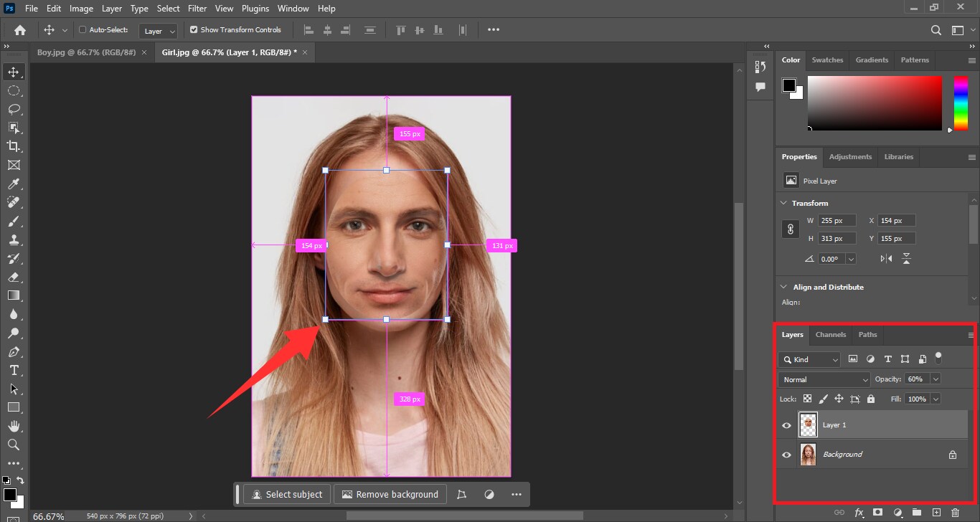This screenshot has width=980, height=522.
Task: Select the Spot Healing Brush tool
Action: pyautogui.click(x=14, y=202)
